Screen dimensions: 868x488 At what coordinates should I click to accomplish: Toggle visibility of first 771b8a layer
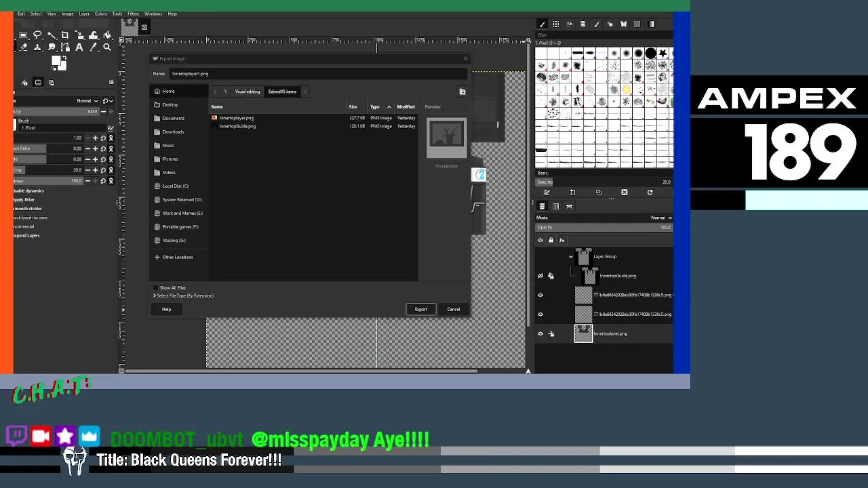(x=540, y=296)
